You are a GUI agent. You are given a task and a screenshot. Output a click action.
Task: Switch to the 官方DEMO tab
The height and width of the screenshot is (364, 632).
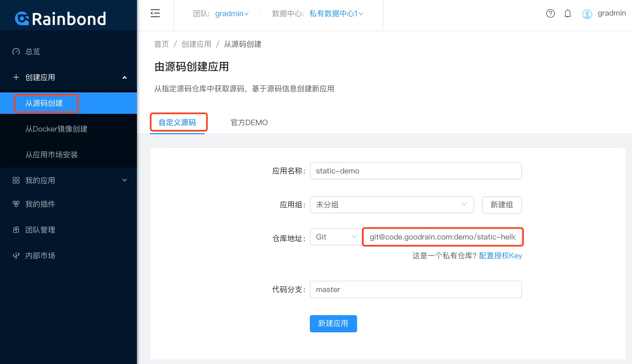coord(249,123)
